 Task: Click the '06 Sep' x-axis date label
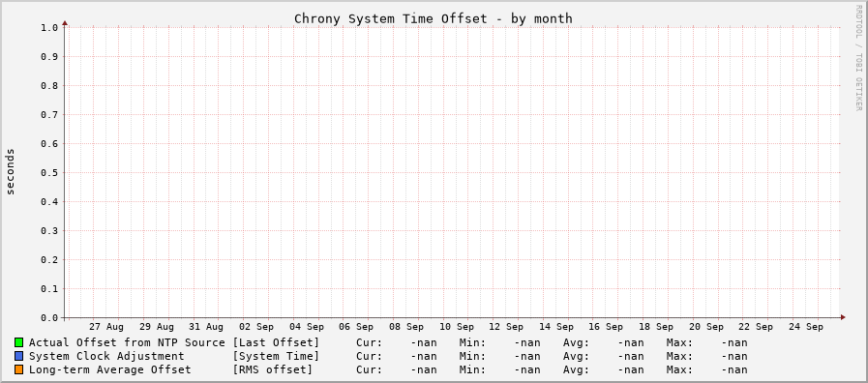[356, 327]
